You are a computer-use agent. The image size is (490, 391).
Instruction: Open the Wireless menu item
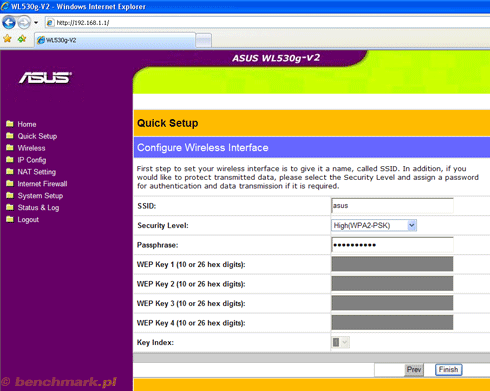pyautogui.click(x=31, y=148)
